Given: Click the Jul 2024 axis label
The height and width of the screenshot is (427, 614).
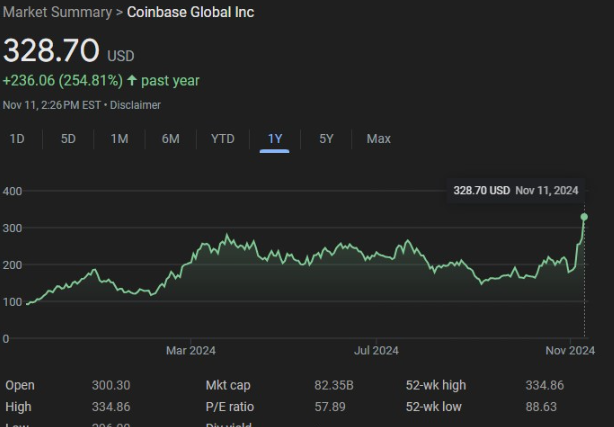Looking at the screenshot, I should click(376, 350).
